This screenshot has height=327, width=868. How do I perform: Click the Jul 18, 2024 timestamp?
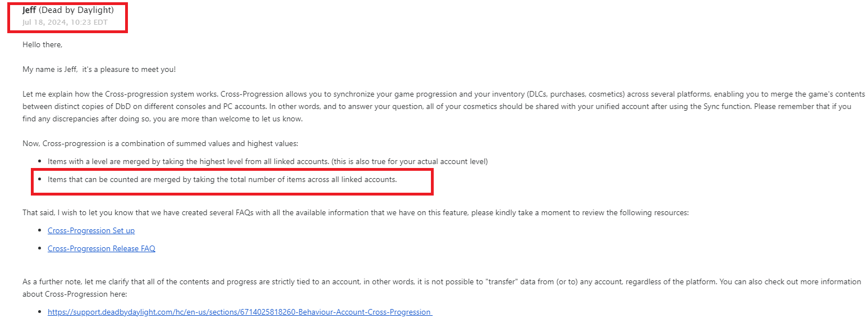click(x=65, y=22)
